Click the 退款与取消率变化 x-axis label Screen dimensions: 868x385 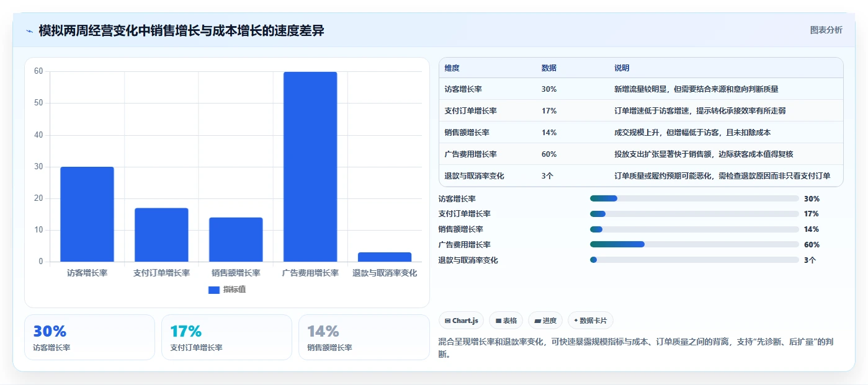(385, 273)
